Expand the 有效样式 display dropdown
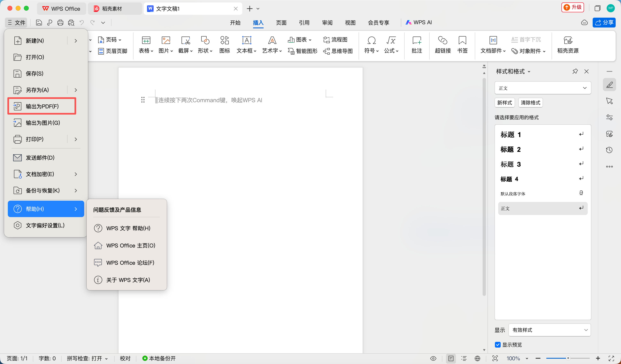 (x=550, y=330)
